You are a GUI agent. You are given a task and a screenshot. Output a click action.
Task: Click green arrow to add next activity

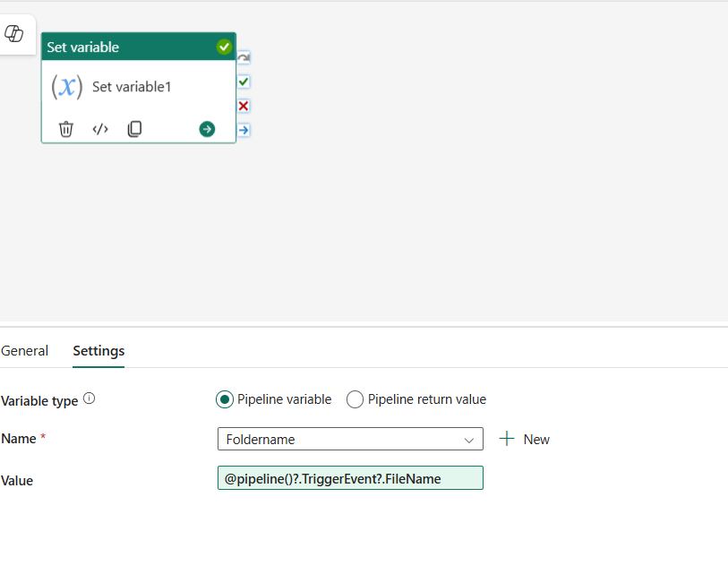207,129
